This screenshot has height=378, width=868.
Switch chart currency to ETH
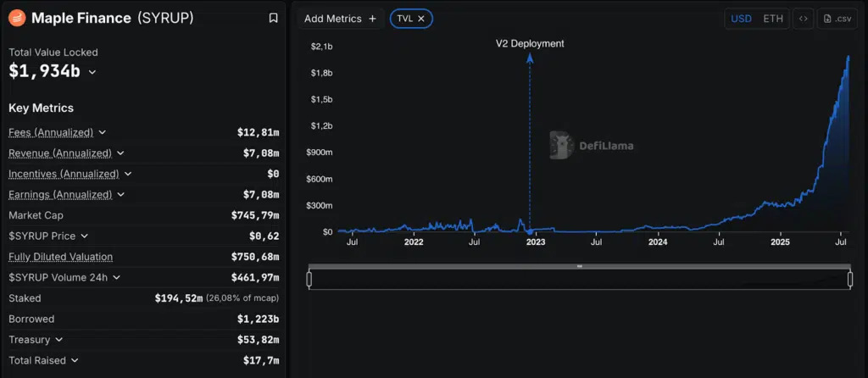(x=773, y=19)
